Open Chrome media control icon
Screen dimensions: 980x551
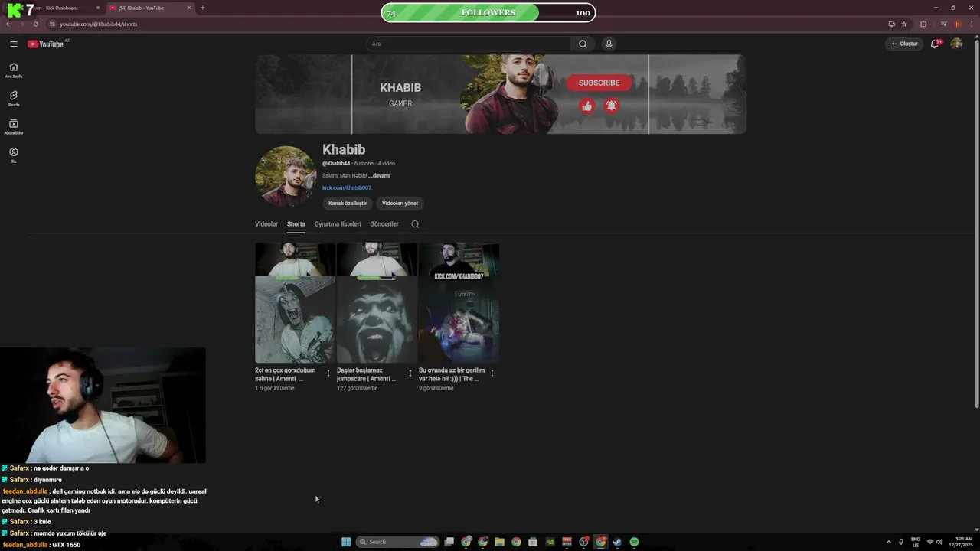[x=944, y=24]
